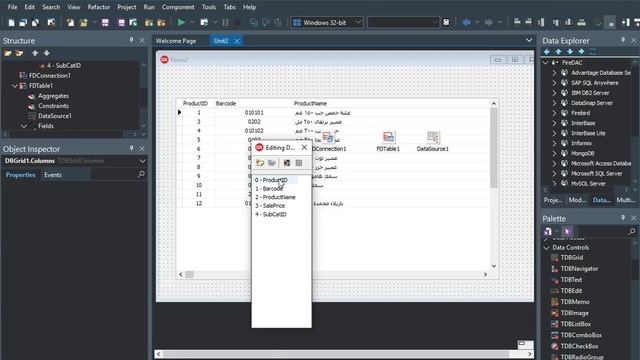The height and width of the screenshot is (360, 640).
Task: Click the grid's horizontal scrollbar thumb
Action: (189, 274)
